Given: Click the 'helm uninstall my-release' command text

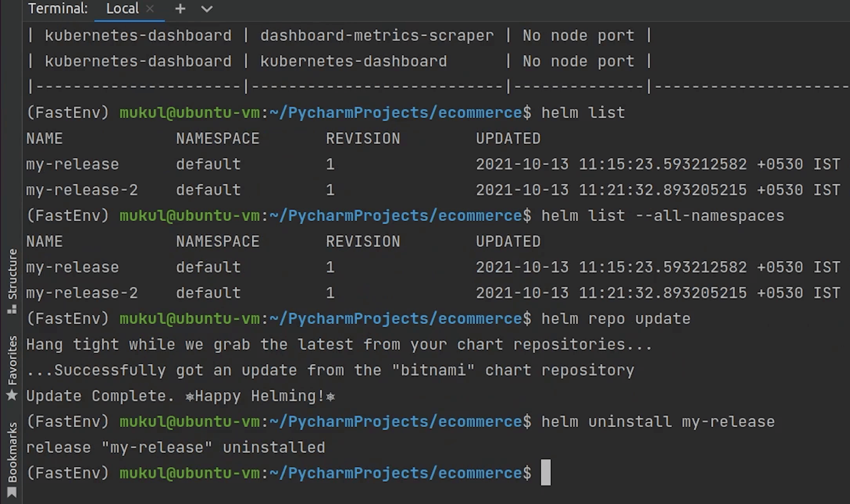Looking at the screenshot, I should pos(658,422).
